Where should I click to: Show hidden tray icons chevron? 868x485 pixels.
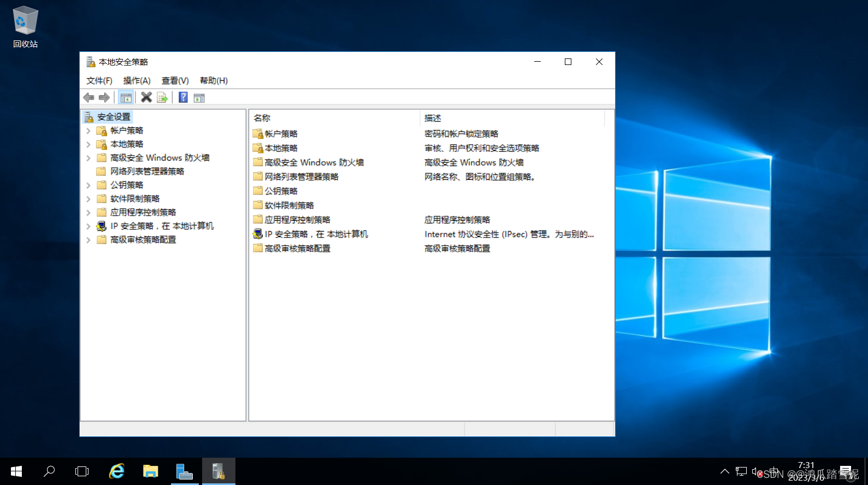click(x=724, y=471)
